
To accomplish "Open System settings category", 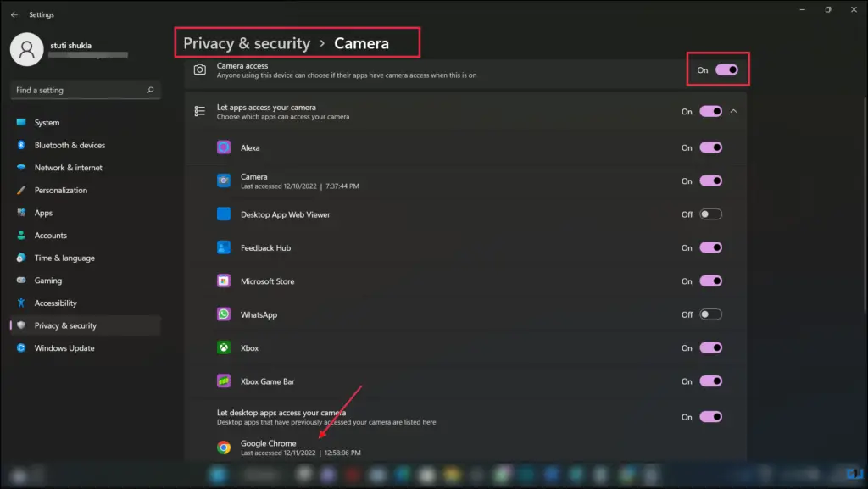I will (86, 122).
